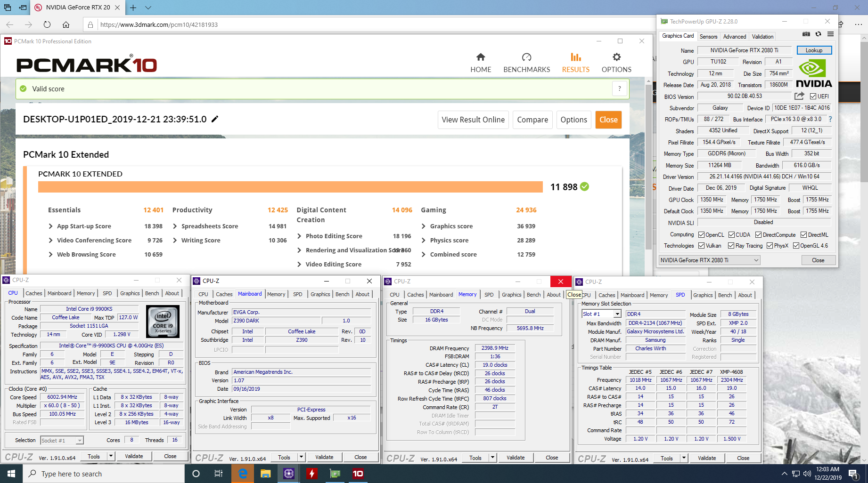The width and height of the screenshot is (868, 483).
Task: Click GPU-Z refresh icon
Action: point(818,34)
